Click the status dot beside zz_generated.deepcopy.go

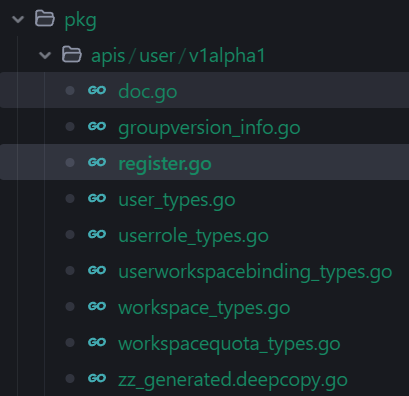pyautogui.click(x=70, y=378)
